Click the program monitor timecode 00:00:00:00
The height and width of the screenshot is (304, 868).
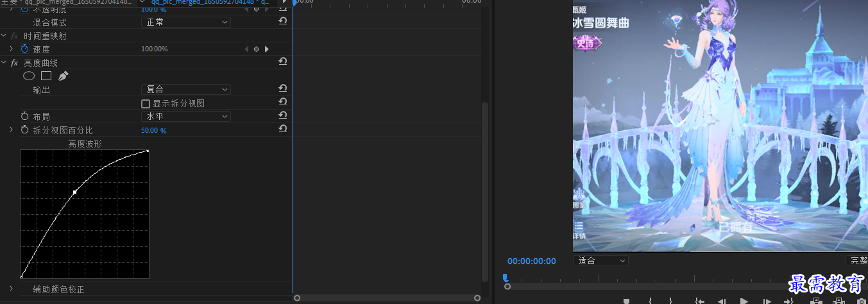(531, 261)
